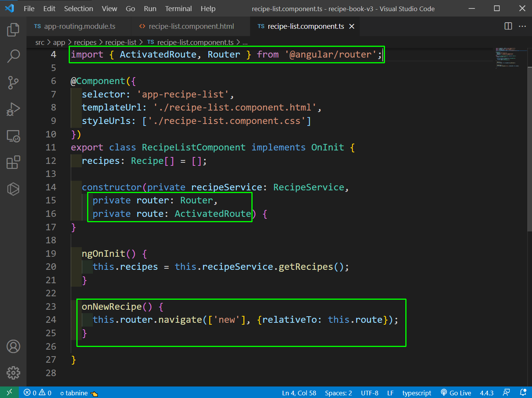The width and height of the screenshot is (532, 398).
Task: Click the src breadcrumb segment
Action: (40, 42)
